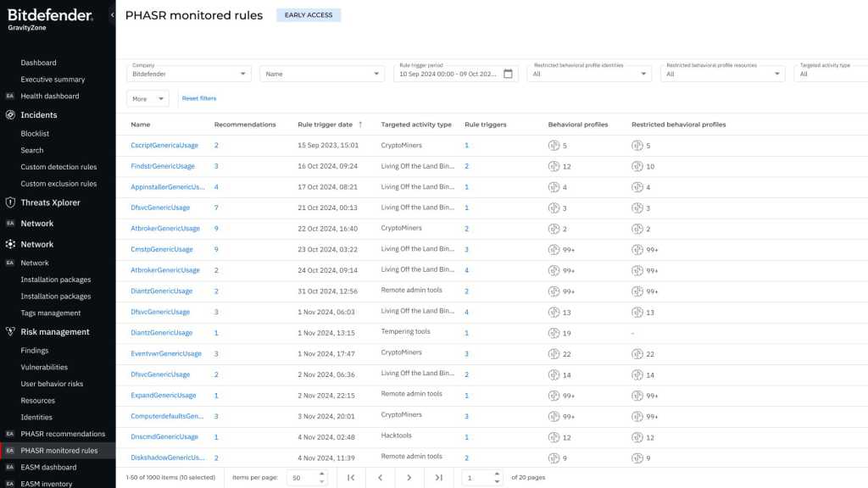Jump to the first page of results

pyautogui.click(x=351, y=478)
